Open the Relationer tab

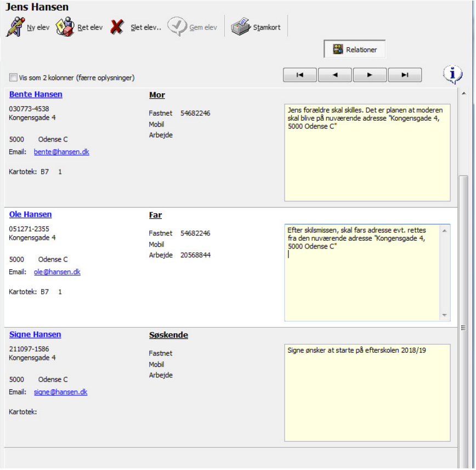tap(355, 49)
